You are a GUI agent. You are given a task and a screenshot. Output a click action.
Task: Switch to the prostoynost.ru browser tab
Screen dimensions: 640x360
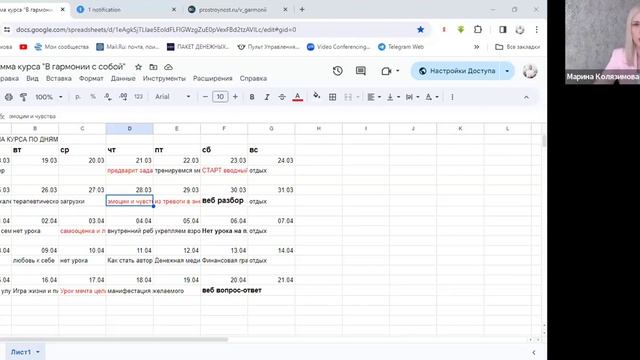pyautogui.click(x=238, y=9)
